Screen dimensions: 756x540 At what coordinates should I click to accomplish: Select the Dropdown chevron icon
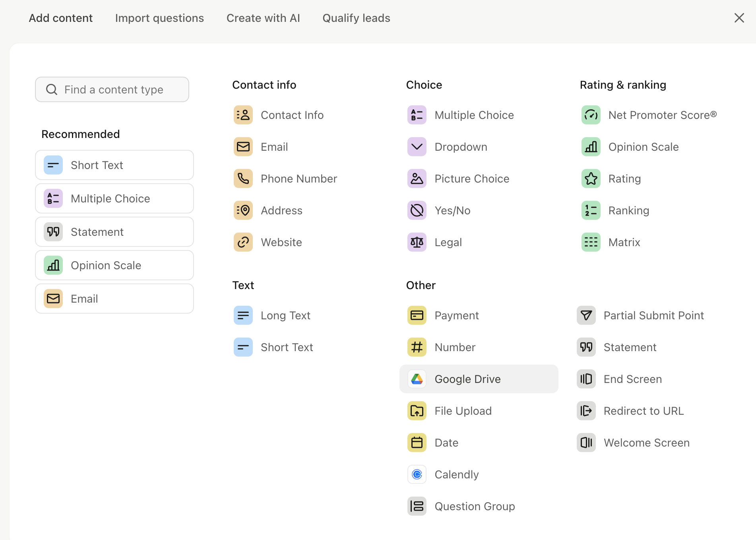click(x=417, y=147)
